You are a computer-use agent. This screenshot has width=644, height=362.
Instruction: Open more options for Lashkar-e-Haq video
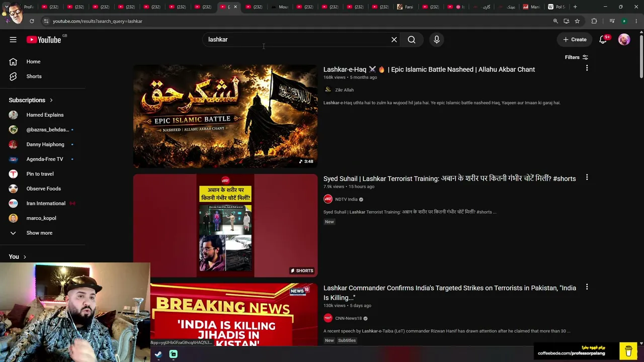587,68
